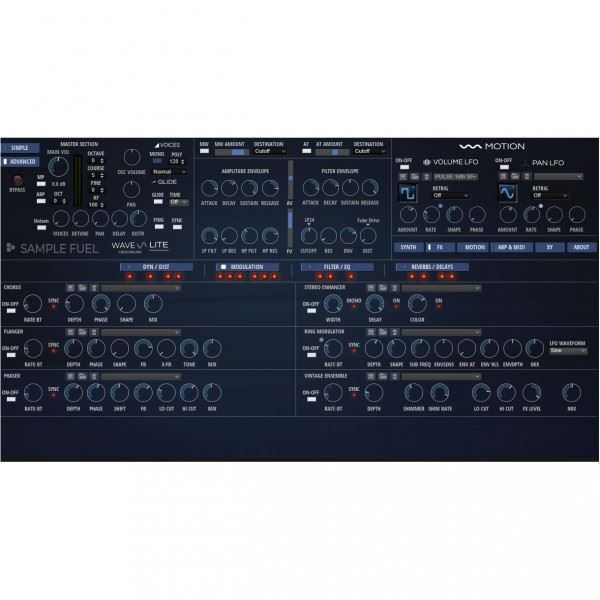Click the Vintage Ensemble save preset icon
The width and height of the screenshot is (600, 600).
click(x=371, y=377)
